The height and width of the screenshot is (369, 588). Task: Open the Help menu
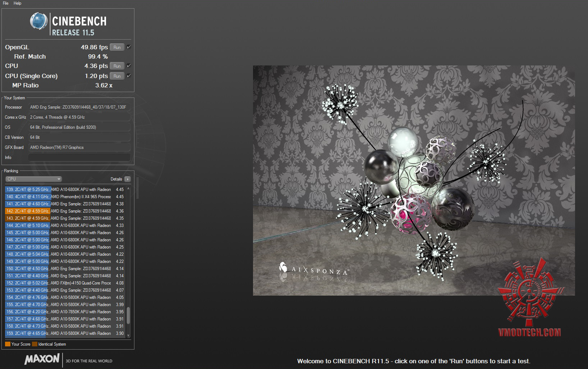(x=18, y=3)
